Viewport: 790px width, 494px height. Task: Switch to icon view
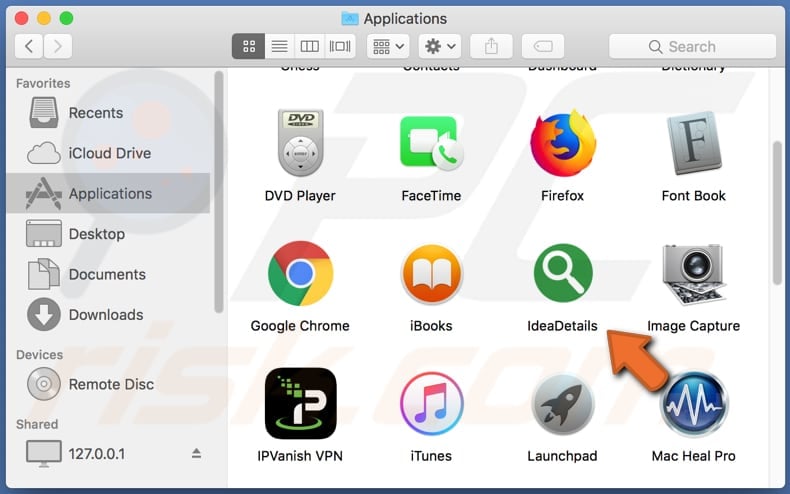tap(248, 46)
